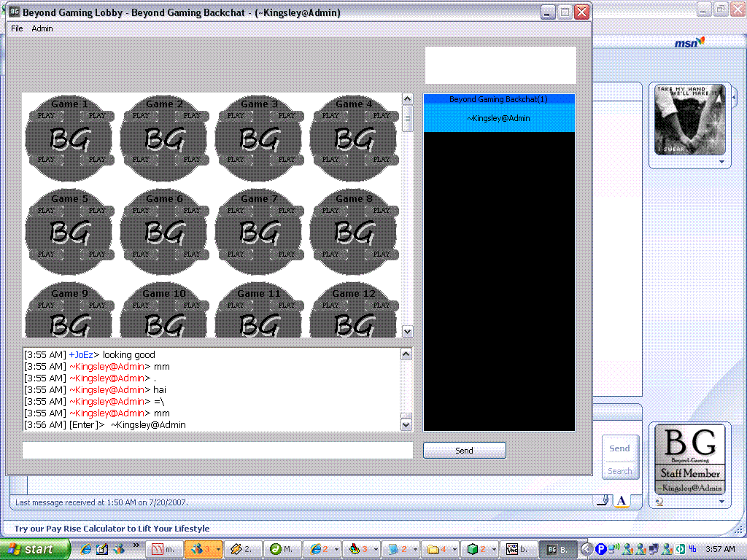This screenshot has height=560, width=747.
Task: Click the MSN font style icon
Action: 622,500
